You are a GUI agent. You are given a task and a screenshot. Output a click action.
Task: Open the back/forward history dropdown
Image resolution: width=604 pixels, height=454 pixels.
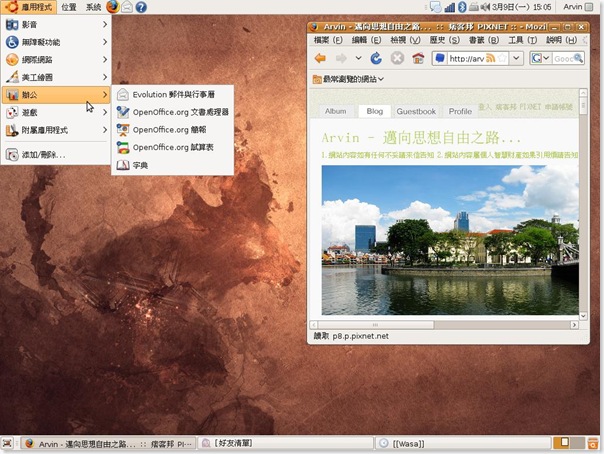358,59
